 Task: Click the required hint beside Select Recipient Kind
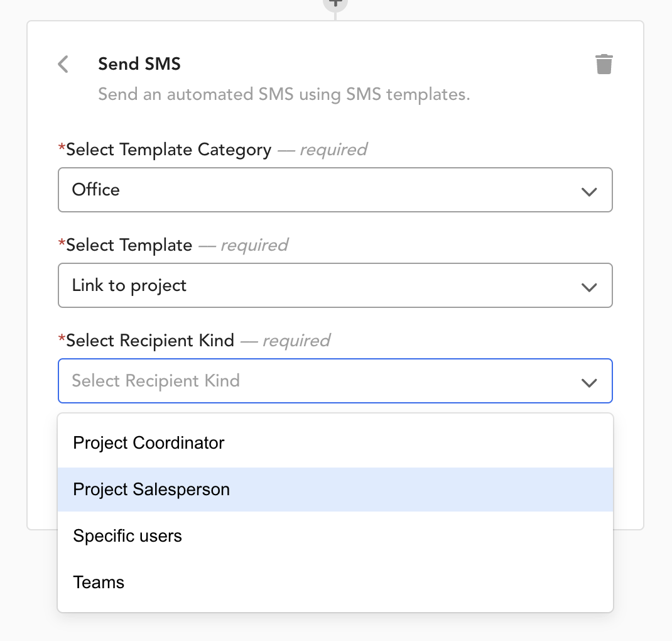(296, 341)
